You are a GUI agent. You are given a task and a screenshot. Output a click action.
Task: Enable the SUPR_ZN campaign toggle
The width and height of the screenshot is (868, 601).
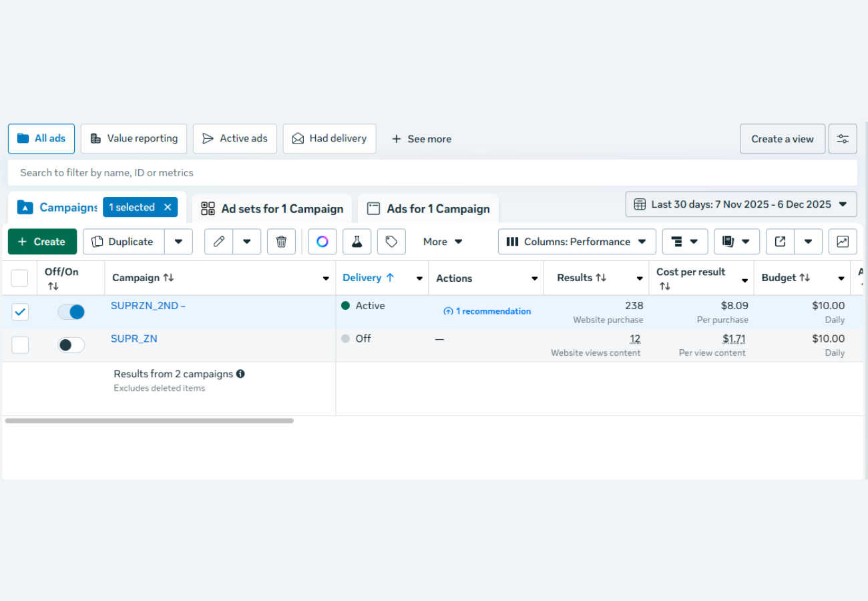(x=71, y=345)
